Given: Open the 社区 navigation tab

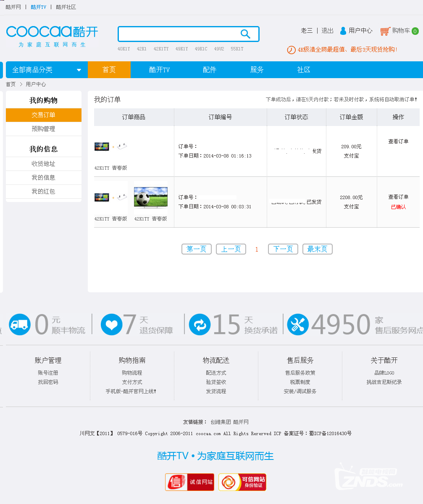Looking at the screenshot, I should (x=304, y=70).
